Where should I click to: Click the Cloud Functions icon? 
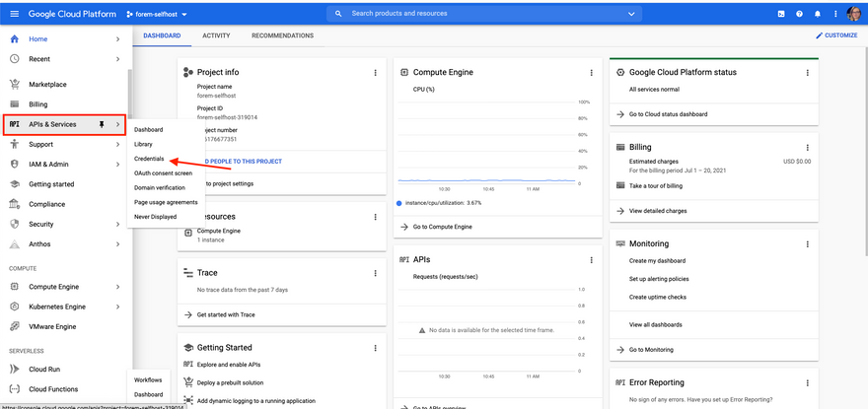(15, 389)
